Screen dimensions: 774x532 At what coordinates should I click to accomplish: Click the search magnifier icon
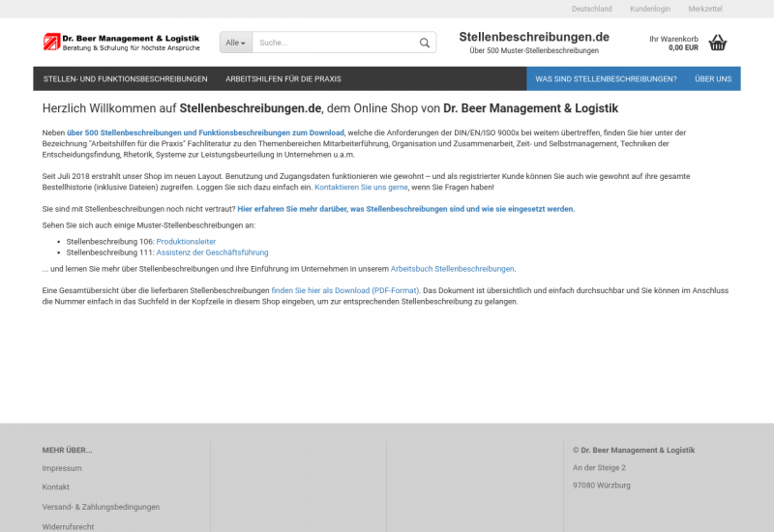click(x=424, y=43)
